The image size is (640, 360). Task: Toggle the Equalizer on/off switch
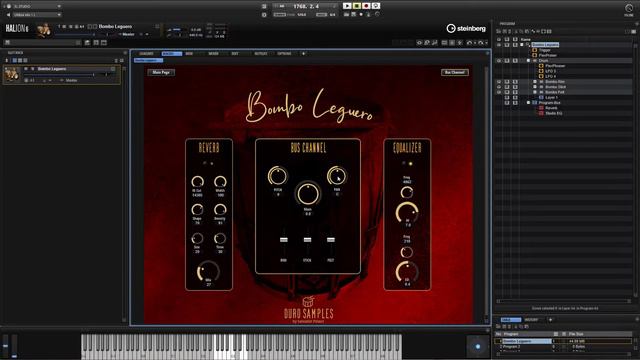click(407, 164)
